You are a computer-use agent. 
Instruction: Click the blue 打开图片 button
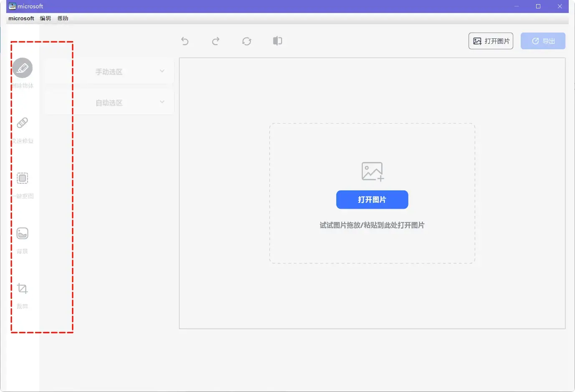[372, 200]
